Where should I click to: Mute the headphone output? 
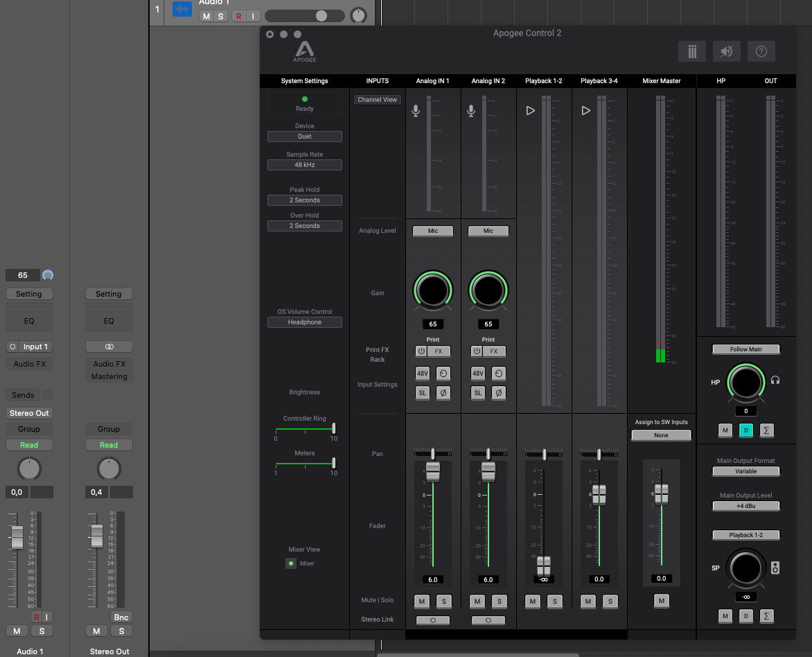point(725,430)
